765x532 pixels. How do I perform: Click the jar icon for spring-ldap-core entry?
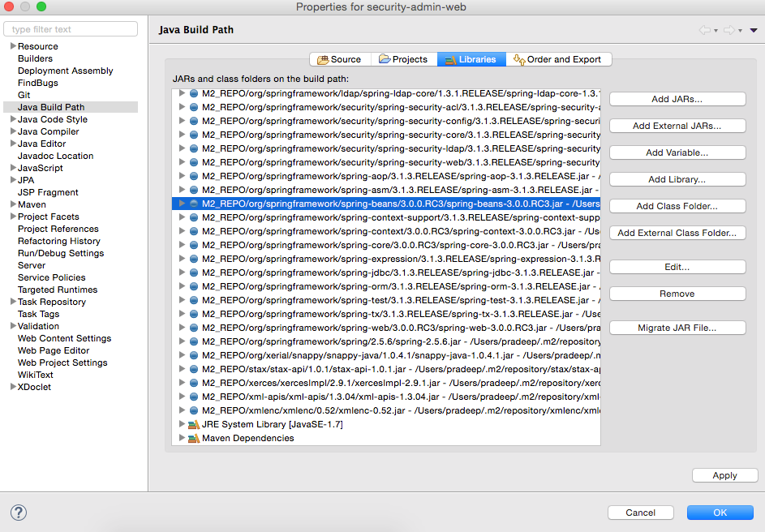click(x=194, y=93)
